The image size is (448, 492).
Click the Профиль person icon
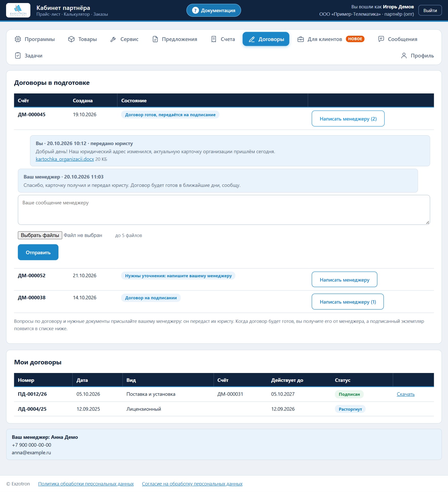[404, 56]
